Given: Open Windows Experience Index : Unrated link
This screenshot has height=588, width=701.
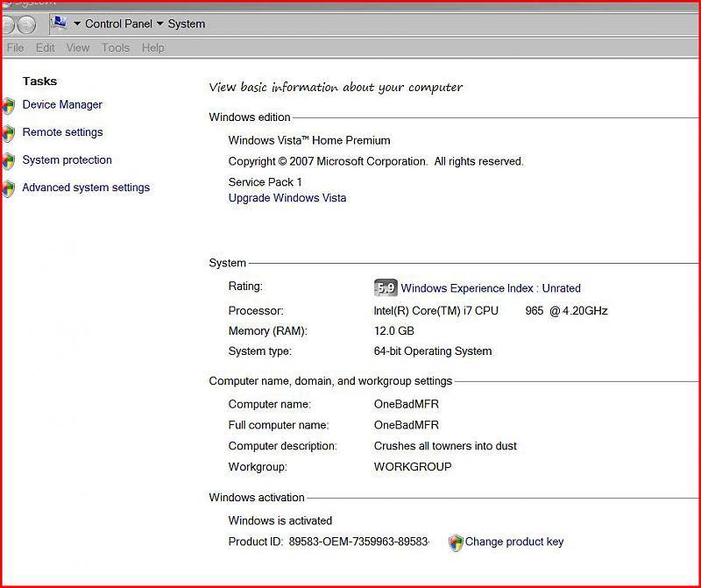Looking at the screenshot, I should [491, 288].
